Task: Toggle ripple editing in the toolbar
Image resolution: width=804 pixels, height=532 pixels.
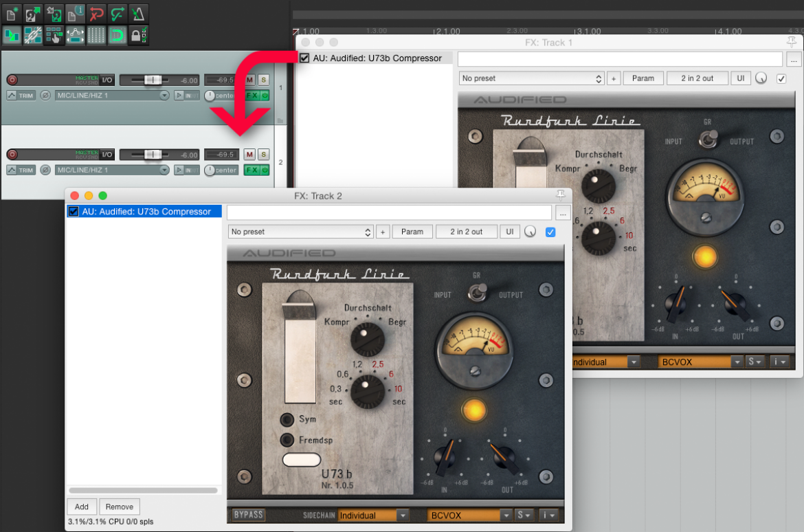Action: click(54, 36)
